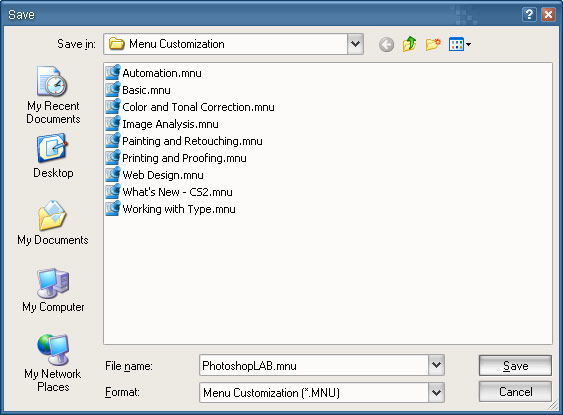The width and height of the screenshot is (563, 415).
Task: Expand the File name dropdown arrow
Action: [436, 365]
